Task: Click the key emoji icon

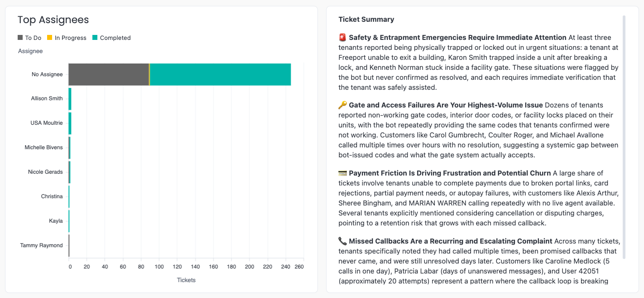Action: point(342,105)
